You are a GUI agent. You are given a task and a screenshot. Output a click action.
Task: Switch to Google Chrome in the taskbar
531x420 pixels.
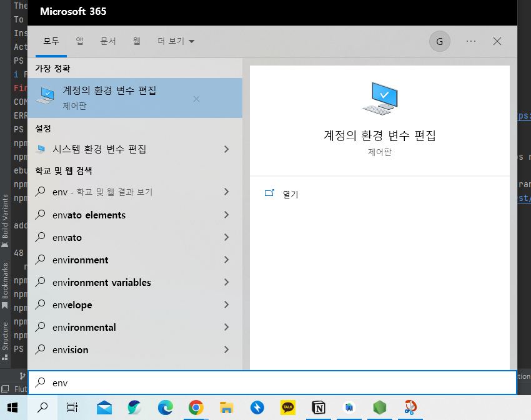pyautogui.click(x=196, y=408)
